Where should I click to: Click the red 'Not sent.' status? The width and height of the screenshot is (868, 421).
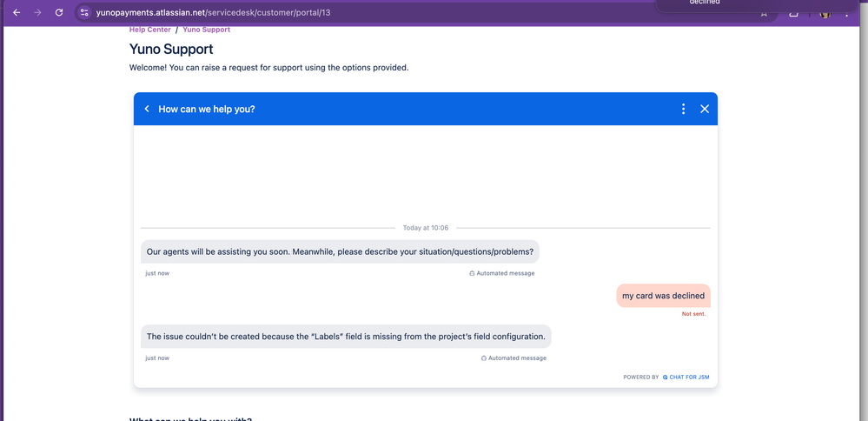pos(693,314)
